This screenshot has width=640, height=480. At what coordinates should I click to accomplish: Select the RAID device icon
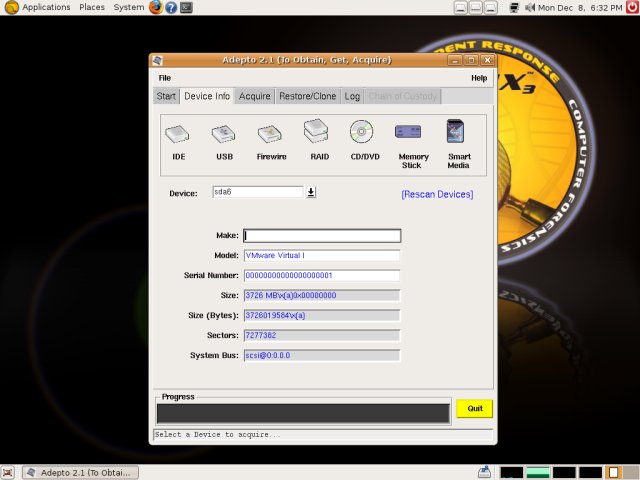(317, 134)
